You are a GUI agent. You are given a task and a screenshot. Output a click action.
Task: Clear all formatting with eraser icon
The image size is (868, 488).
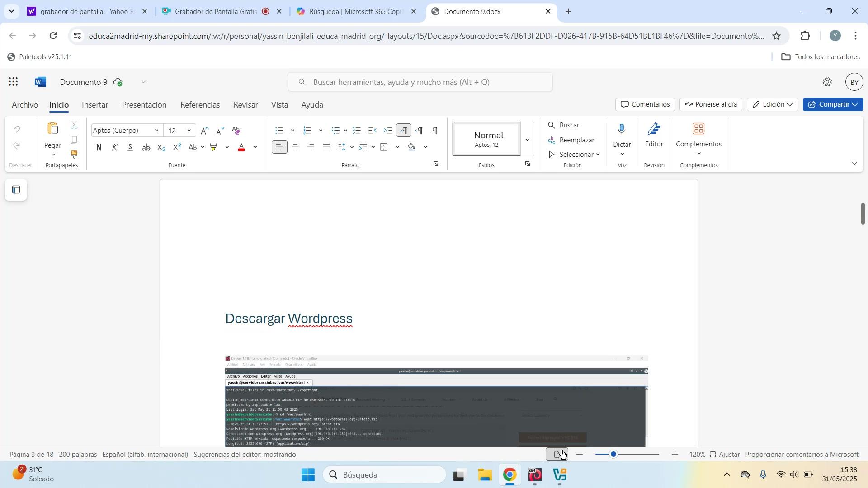tap(236, 131)
